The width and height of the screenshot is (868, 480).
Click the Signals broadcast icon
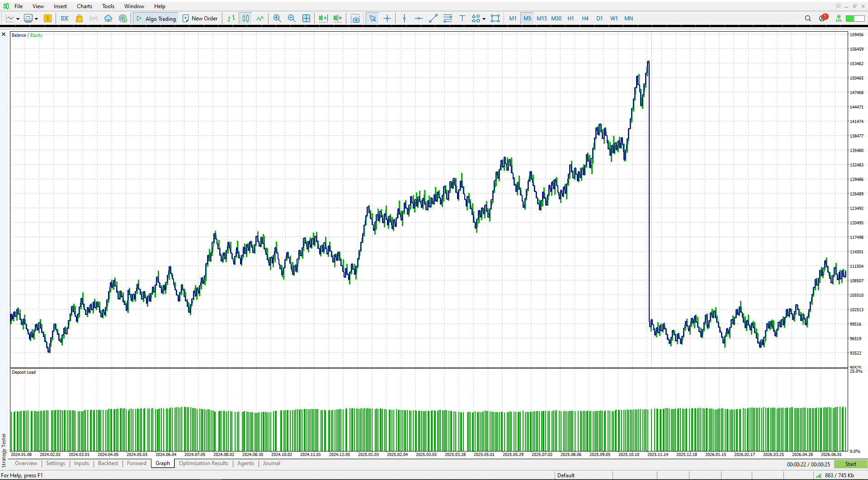pyautogui.click(x=94, y=19)
